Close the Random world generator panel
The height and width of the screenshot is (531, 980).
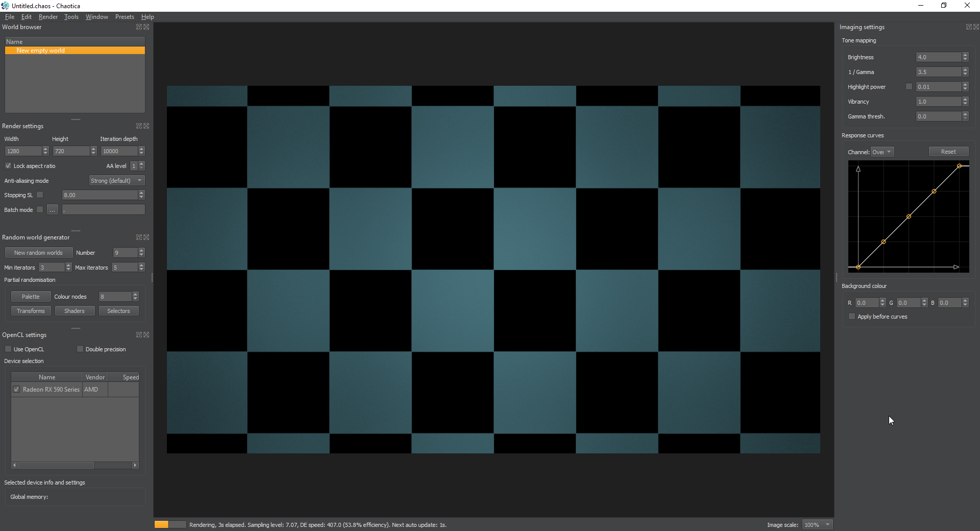[146, 237]
